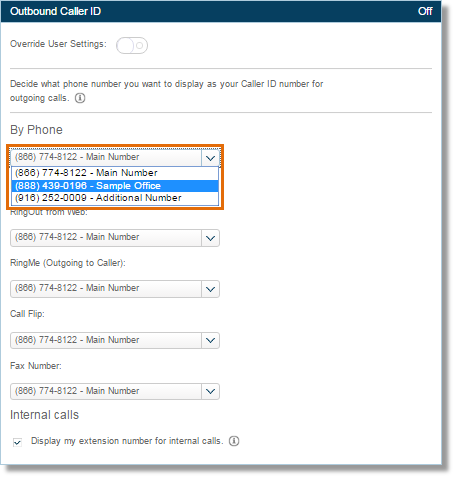The height and width of the screenshot is (478, 455).
Task: Click the Outbound Caller ID header title
Action: coord(55,11)
